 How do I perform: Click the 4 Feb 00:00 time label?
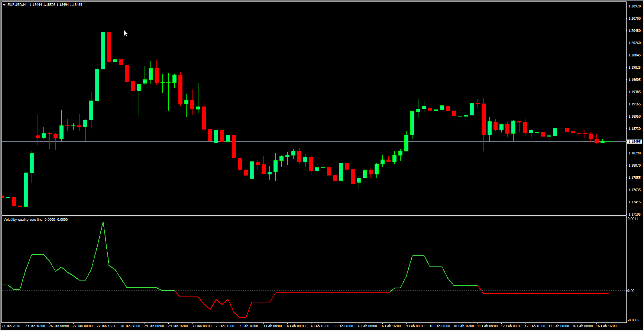[296, 326]
